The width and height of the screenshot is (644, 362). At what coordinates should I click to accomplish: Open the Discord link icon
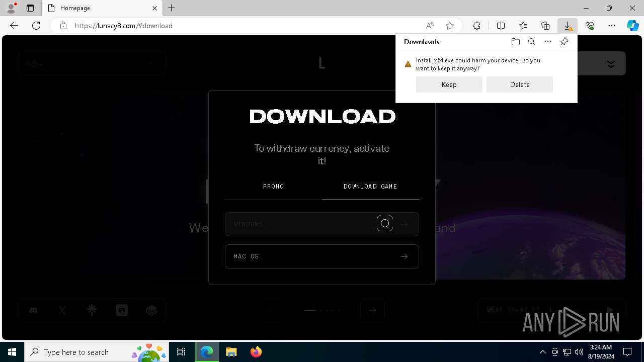tap(33, 310)
